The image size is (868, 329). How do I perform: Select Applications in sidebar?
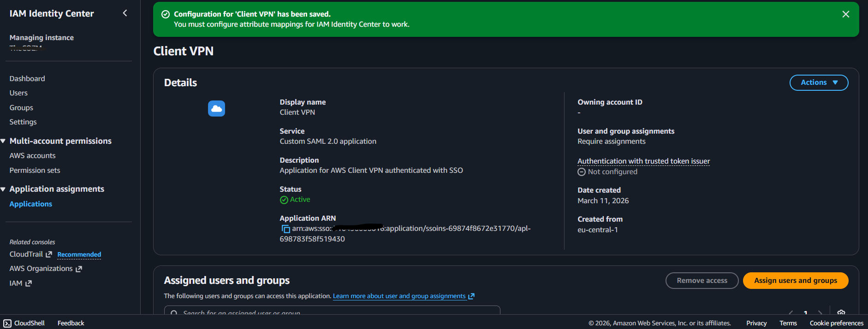[31, 204]
